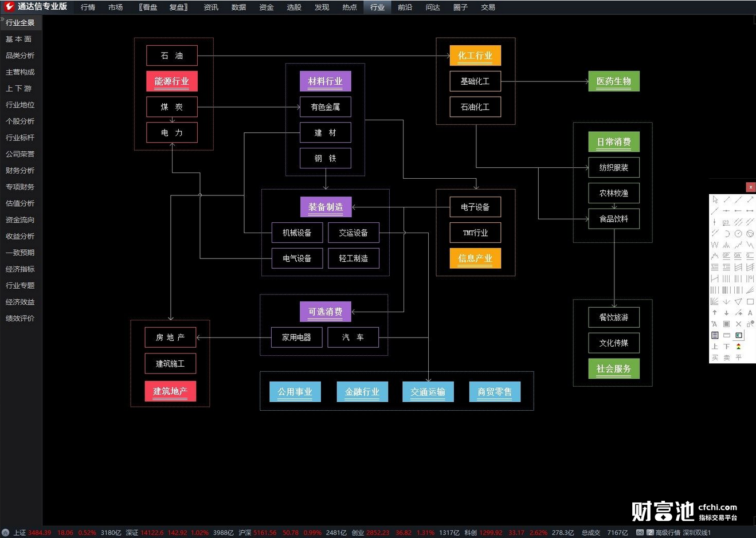This screenshot has height=538, width=756.
Task: Pick the circle drawing tool
Action: coord(738,234)
